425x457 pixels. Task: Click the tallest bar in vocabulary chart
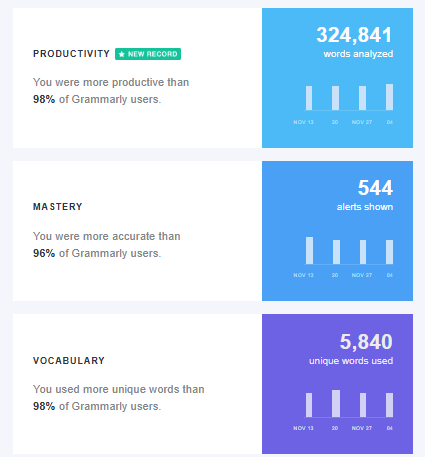point(336,403)
